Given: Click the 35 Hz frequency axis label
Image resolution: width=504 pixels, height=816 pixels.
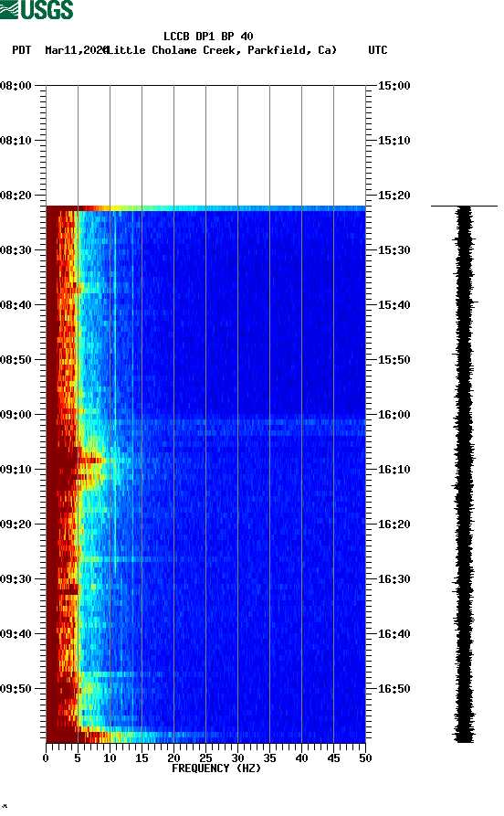Looking at the screenshot, I should (x=269, y=758).
